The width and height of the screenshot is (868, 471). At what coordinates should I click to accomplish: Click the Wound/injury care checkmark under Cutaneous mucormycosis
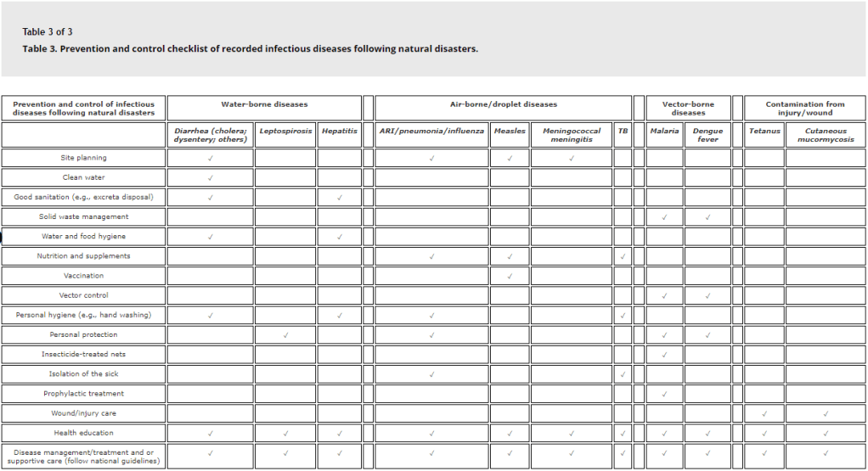coord(826,414)
